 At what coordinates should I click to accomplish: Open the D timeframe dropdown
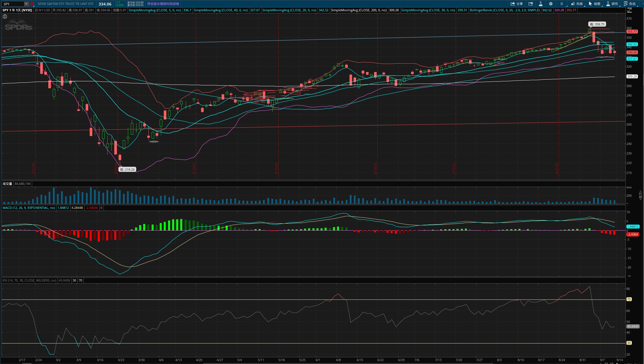(x=562, y=4)
